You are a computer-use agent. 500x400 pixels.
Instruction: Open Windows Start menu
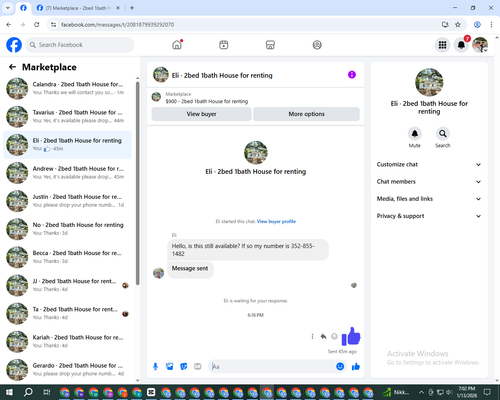[9, 392]
